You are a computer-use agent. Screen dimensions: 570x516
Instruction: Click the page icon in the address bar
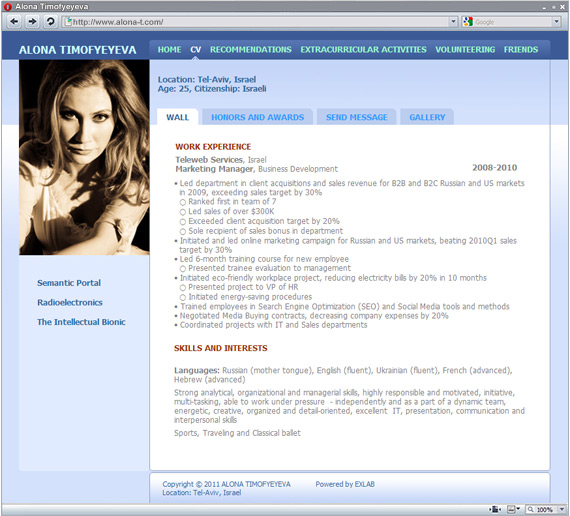click(68, 21)
